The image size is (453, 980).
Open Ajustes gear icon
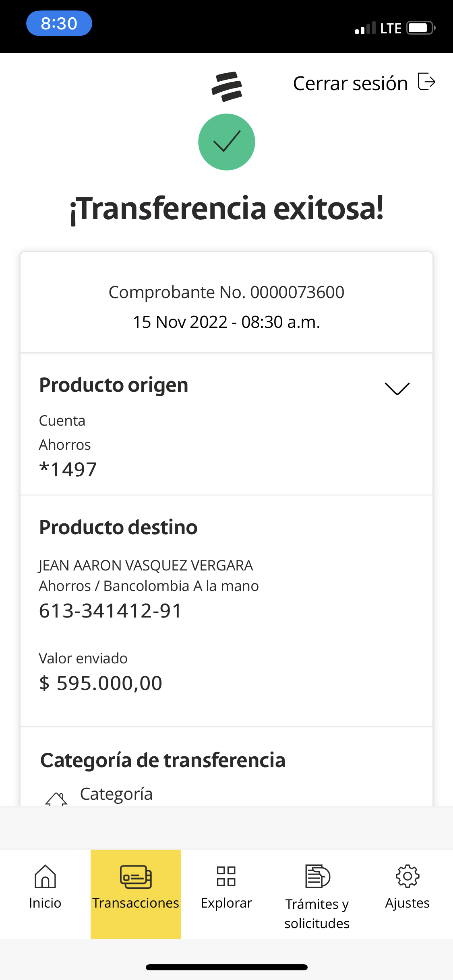click(407, 876)
